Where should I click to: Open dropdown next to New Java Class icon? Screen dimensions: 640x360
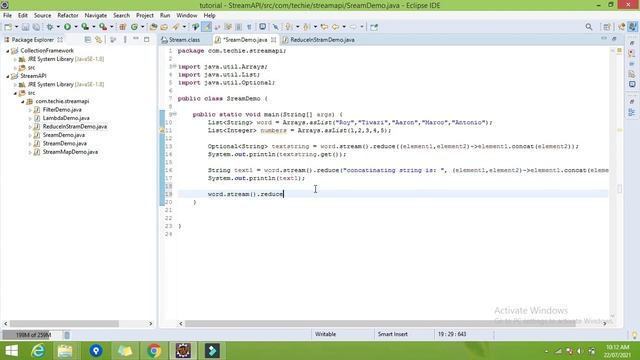pos(142,27)
